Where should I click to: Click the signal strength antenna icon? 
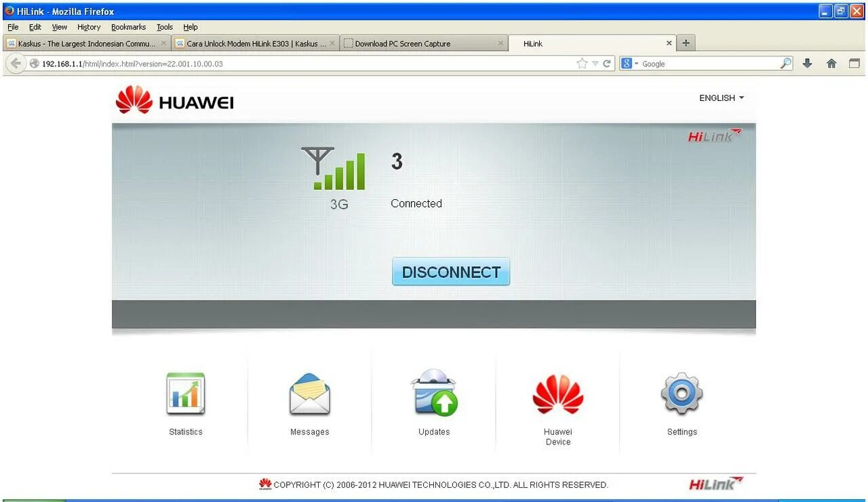click(x=333, y=169)
